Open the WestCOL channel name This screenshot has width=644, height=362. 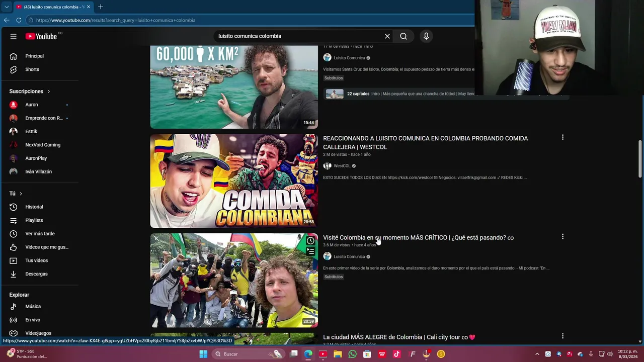pos(342,166)
